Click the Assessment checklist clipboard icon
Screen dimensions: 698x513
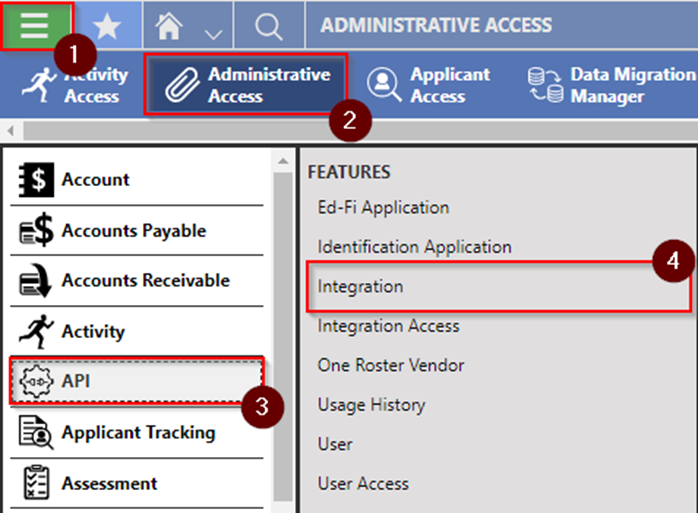click(x=36, y=483)
